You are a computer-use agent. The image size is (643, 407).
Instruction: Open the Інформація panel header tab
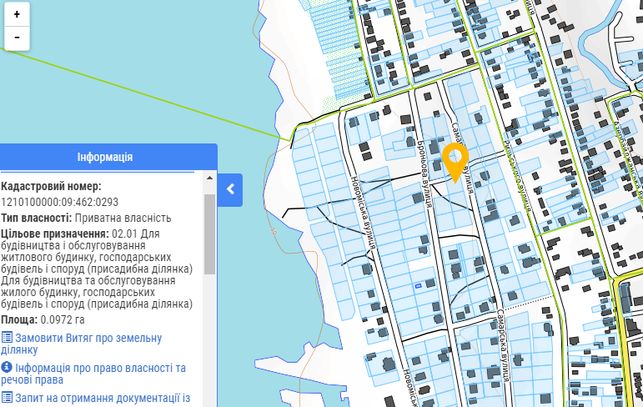(105, 157)
